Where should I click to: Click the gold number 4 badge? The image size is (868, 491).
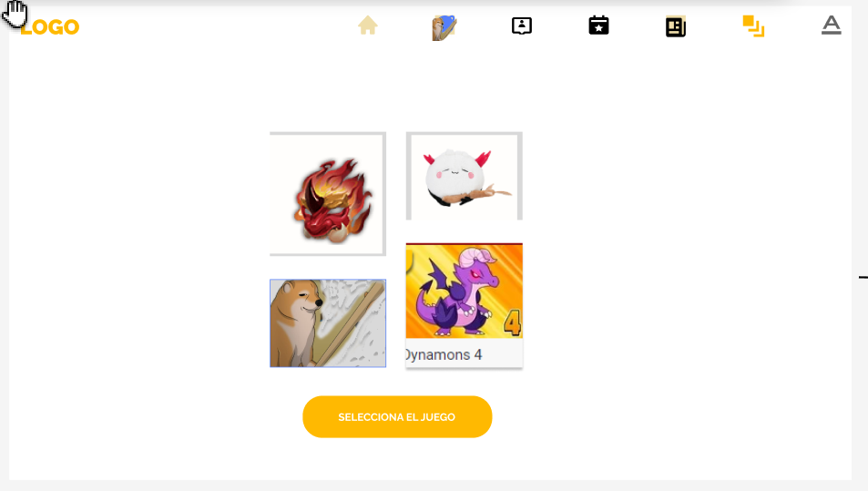[512, 323]
